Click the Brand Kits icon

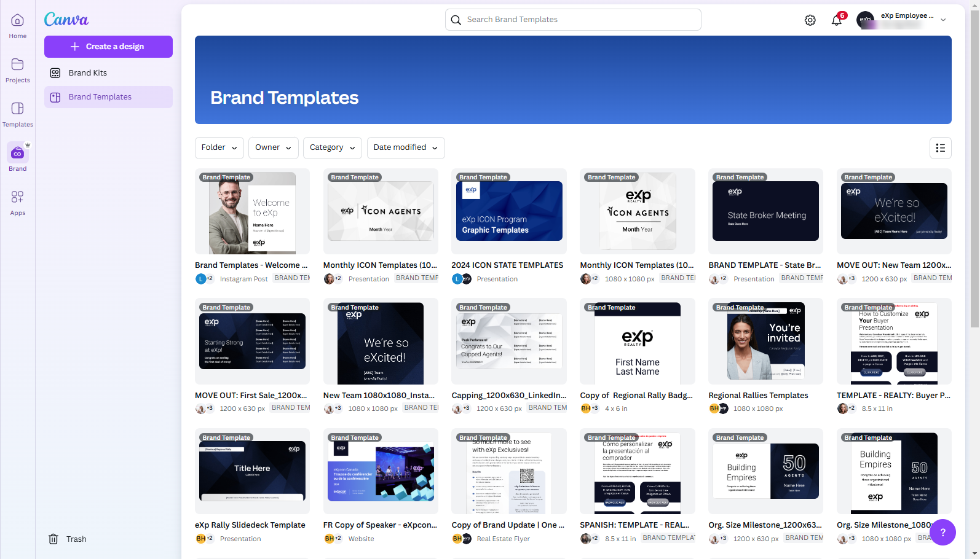(x=55, y=73)
